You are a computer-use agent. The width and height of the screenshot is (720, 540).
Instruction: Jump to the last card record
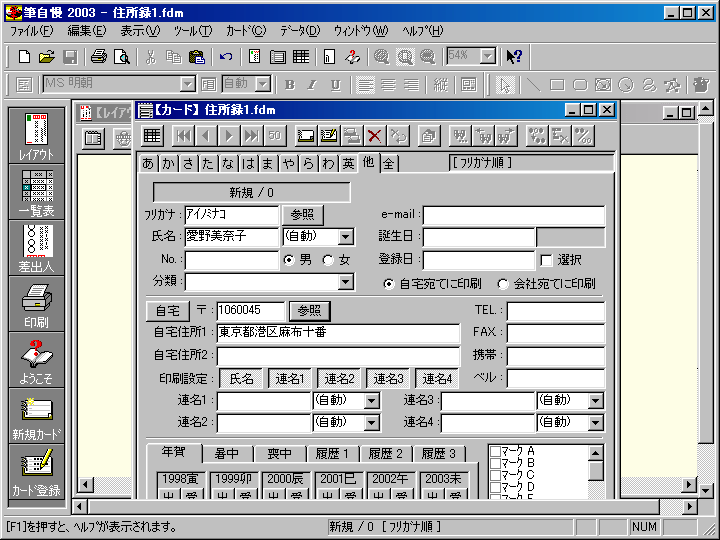[x=252, y=136]
